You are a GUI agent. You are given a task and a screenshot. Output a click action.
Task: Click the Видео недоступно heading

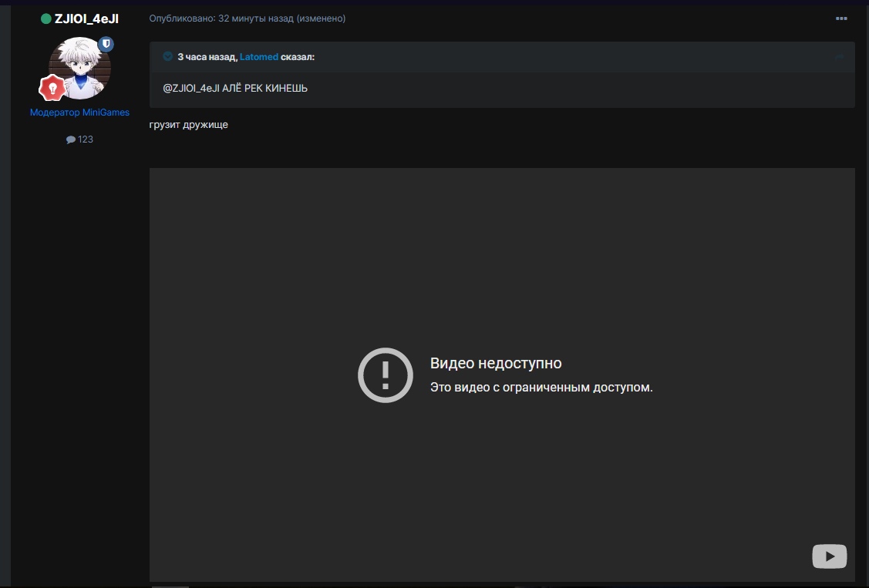[496, 363]
